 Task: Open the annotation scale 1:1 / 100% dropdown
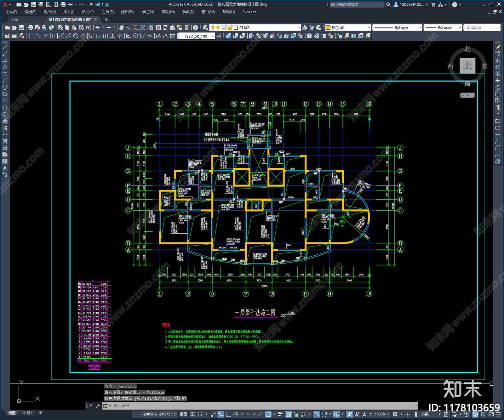(x=379, y=414)
